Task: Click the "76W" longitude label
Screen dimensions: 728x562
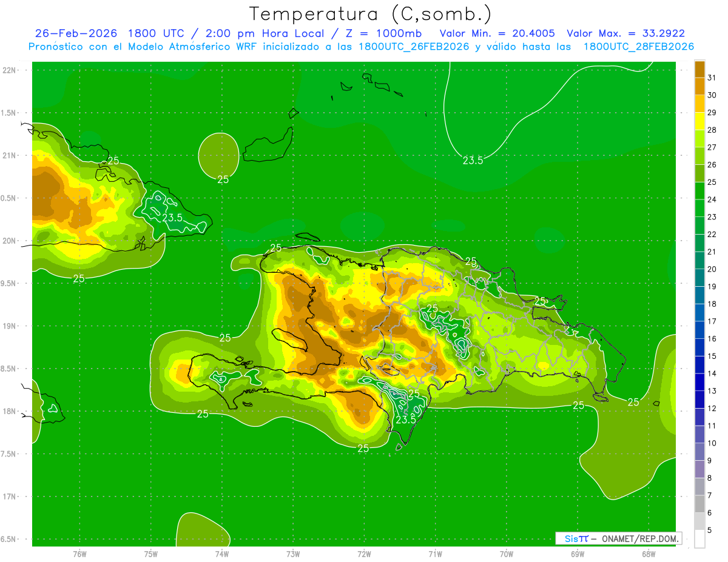Action: [79, 554]
